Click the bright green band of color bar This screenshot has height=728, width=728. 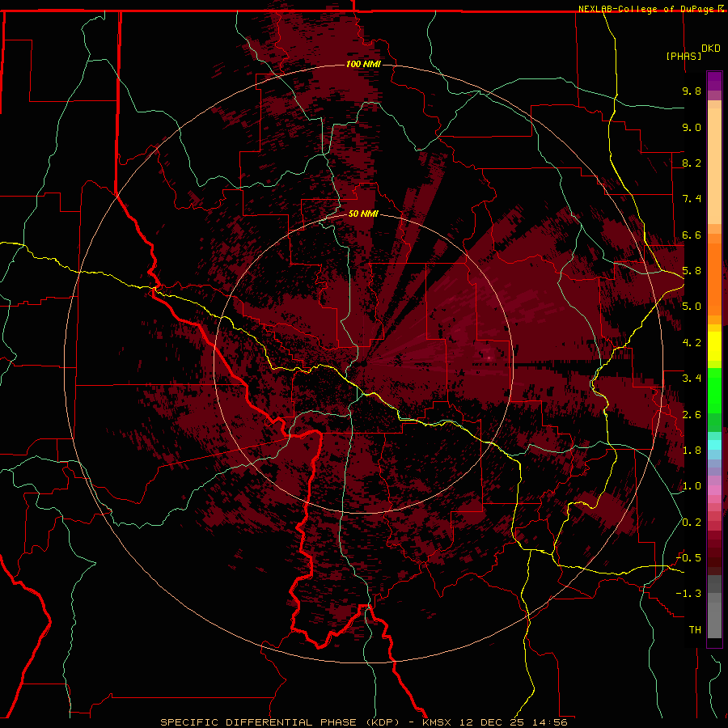point(714,391)
